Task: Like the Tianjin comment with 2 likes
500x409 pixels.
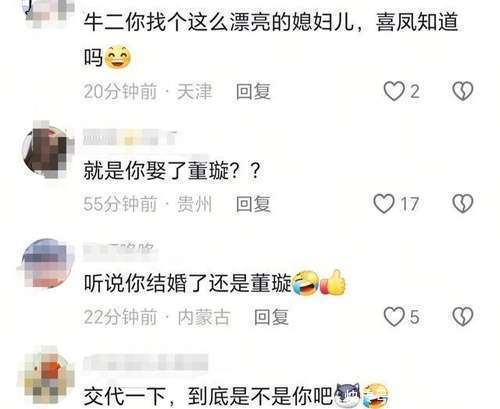Action: pyautogui.click(x=394, y=91)
